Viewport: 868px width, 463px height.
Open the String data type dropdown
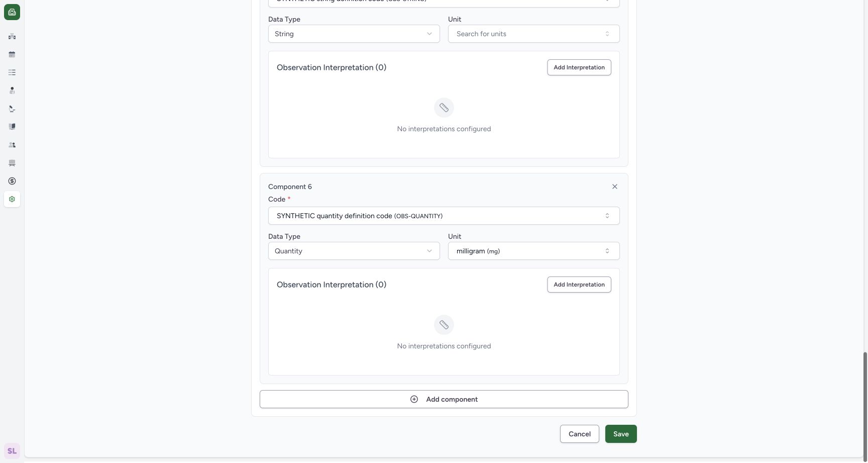click(x=354, y=34)
